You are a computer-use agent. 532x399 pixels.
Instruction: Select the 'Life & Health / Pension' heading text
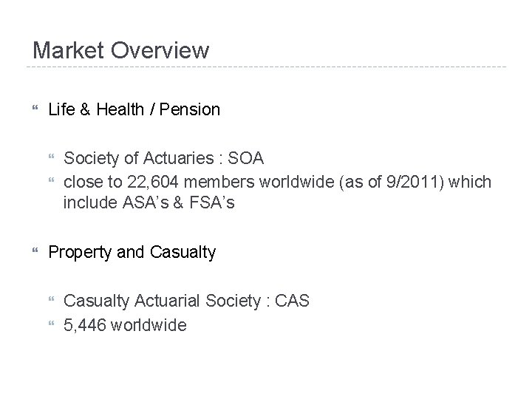[x=134, y=110]
